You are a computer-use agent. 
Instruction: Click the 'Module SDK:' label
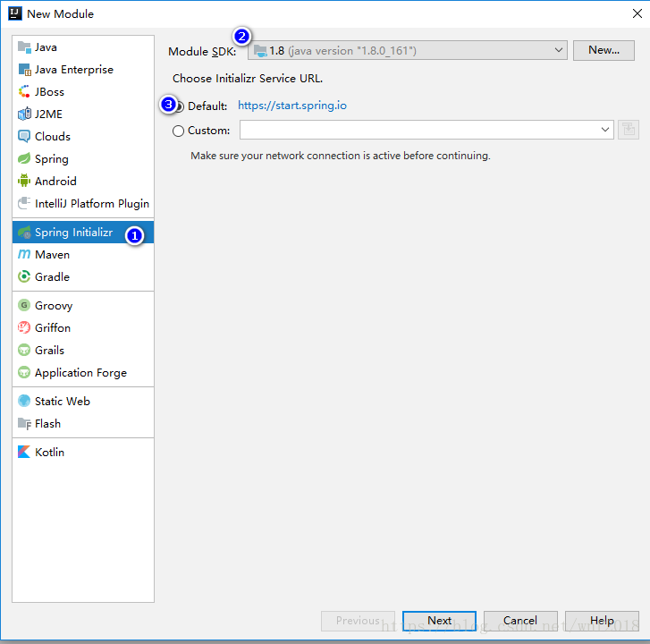point(202,51)
